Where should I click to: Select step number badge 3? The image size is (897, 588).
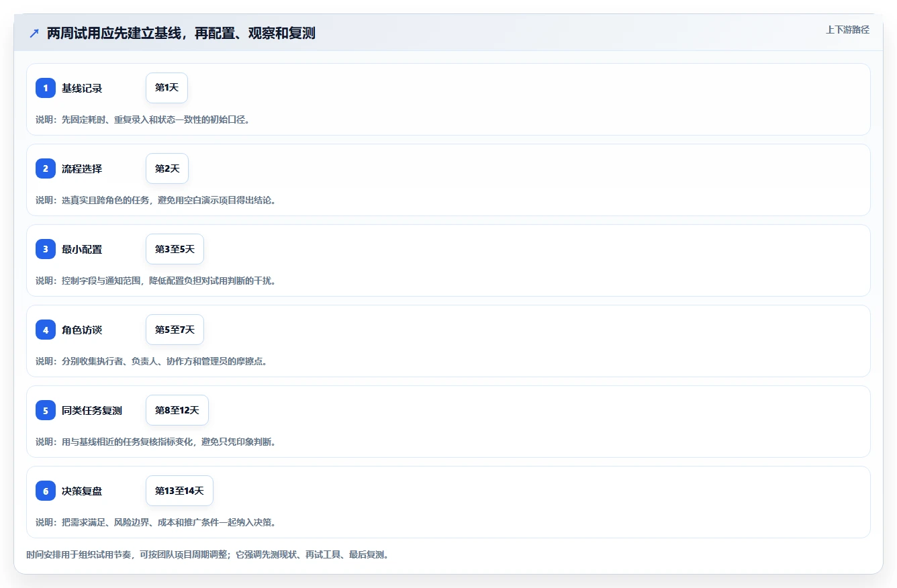46,249
